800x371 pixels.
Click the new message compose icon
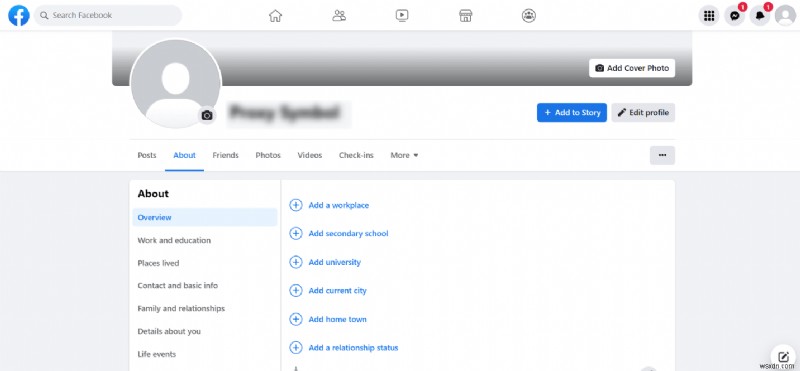pos(784,357)
